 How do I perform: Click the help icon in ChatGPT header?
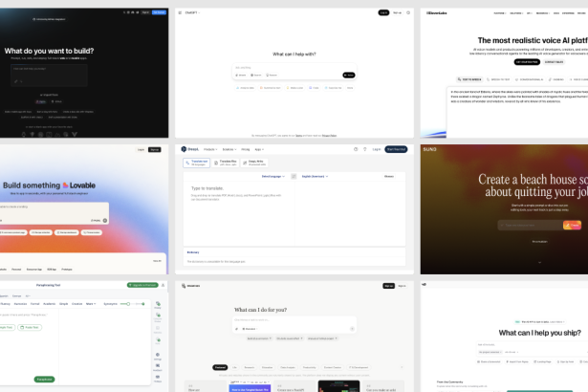408,12
